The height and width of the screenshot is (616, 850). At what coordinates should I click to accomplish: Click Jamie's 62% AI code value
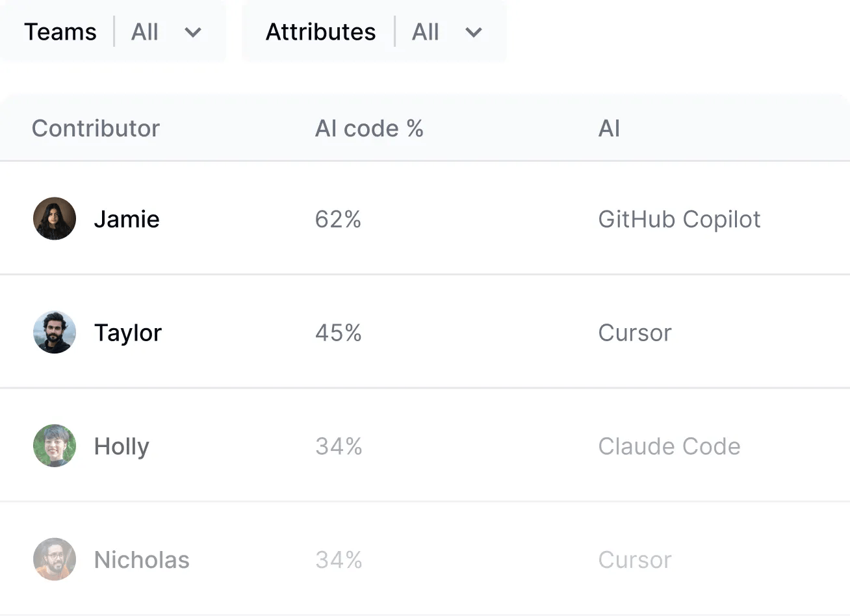coord(338,220)
